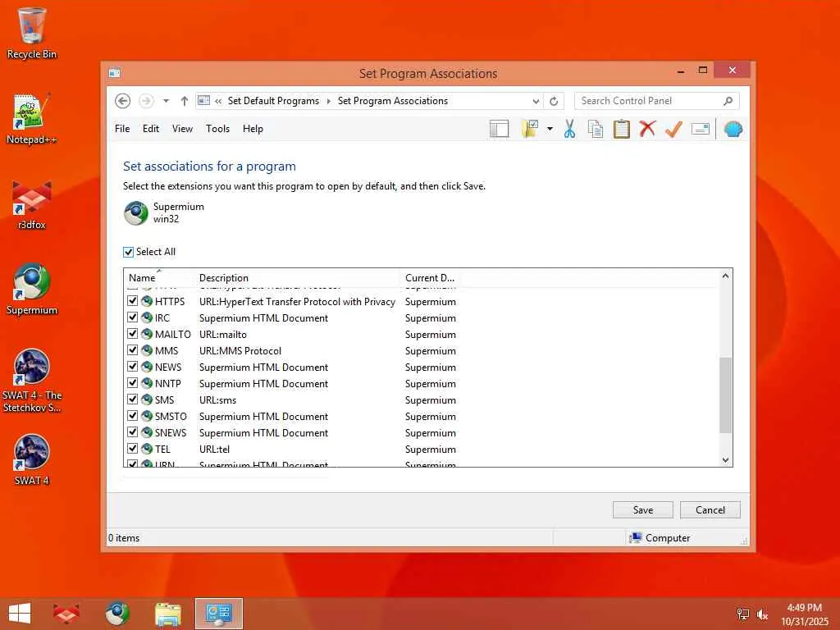Uncheck the HTTPS protocol checkbox
Screen dimensions: 840x630
coord(132,301)
